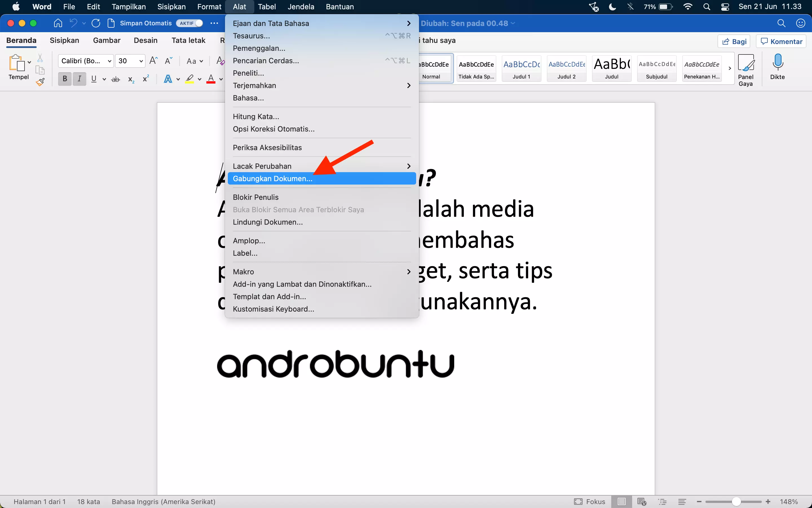The height and width of the screenshot is (508, 812).
Task: Click the Undo arrow icon
Action: coord(74,23)
